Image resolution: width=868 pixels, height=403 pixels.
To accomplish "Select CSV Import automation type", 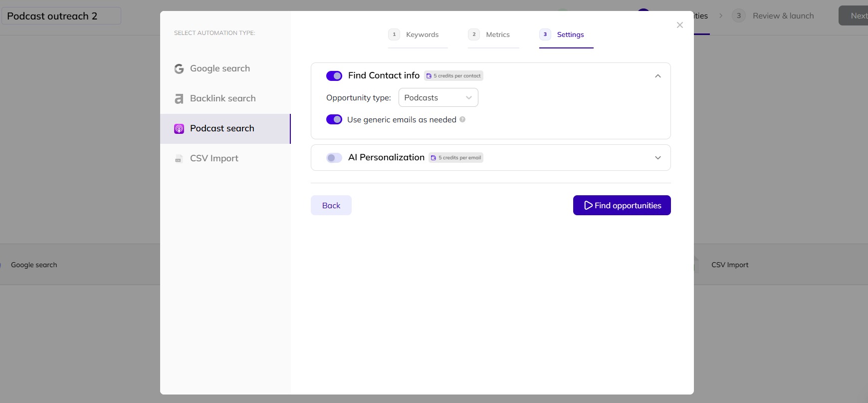I will pyautogui.click(x=225, y=159).
